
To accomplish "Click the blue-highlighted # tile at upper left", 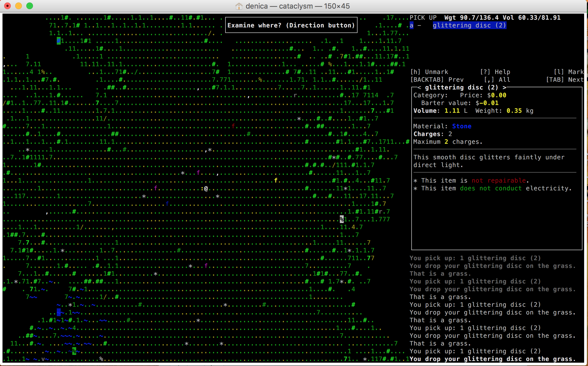I will (59, 41).
